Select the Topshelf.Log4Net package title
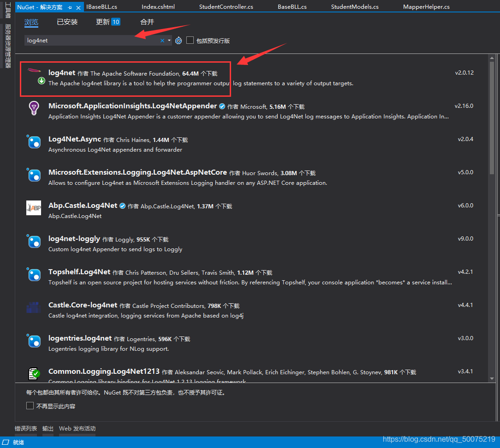This screenshot has height=448, width=500. (x=79, y=272)
